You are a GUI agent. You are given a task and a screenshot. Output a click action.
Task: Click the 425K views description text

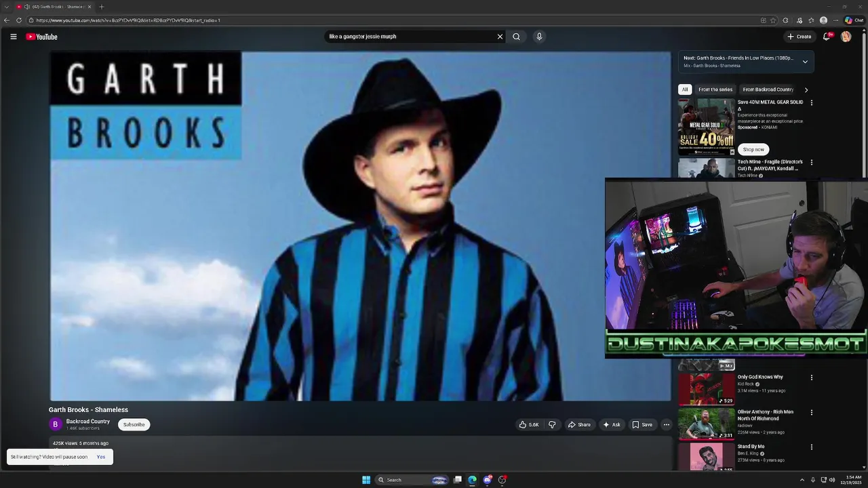point(81,443)
